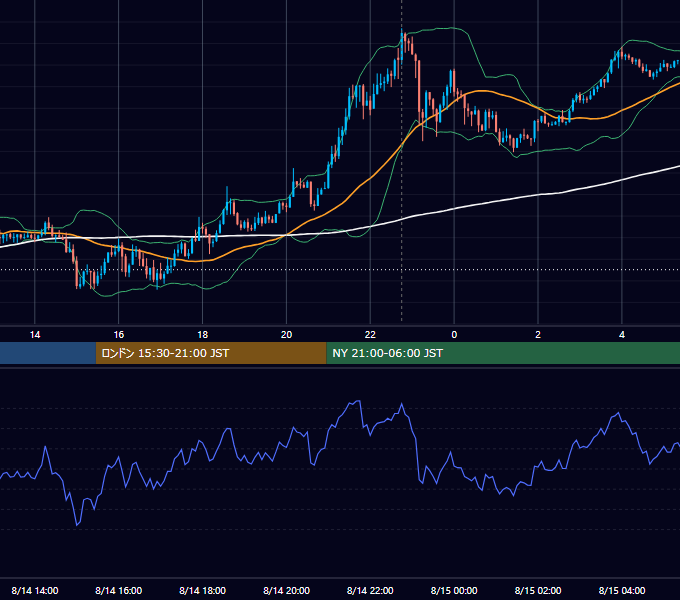Image resolution: width=680 pixels, height=600 pixels.
Task: Click the 14 hour label on price chart axis
Action: click(35, 335)
